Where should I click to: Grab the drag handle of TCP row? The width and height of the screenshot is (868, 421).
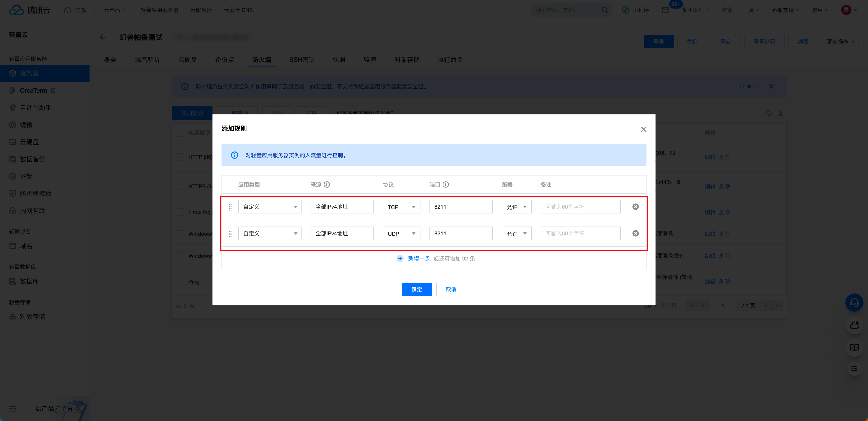coord(230,207)
